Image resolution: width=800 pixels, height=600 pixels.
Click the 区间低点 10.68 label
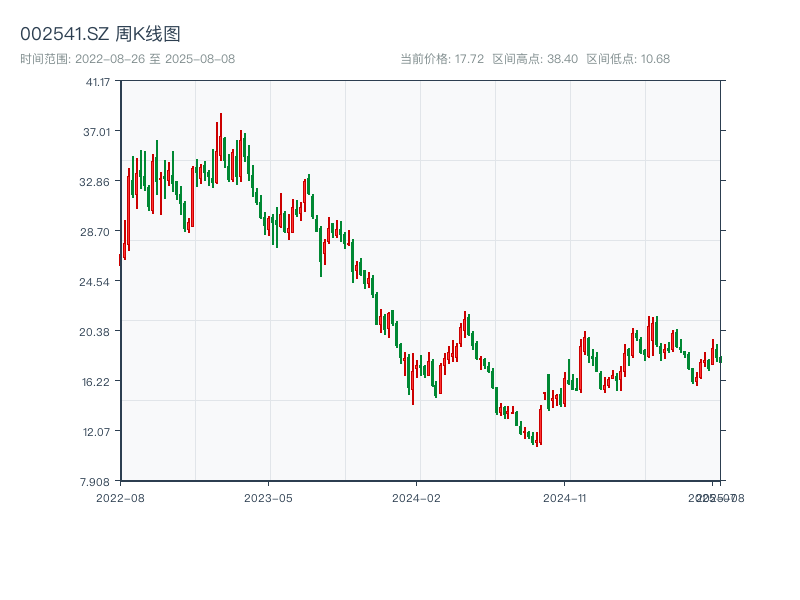point(628,59)
